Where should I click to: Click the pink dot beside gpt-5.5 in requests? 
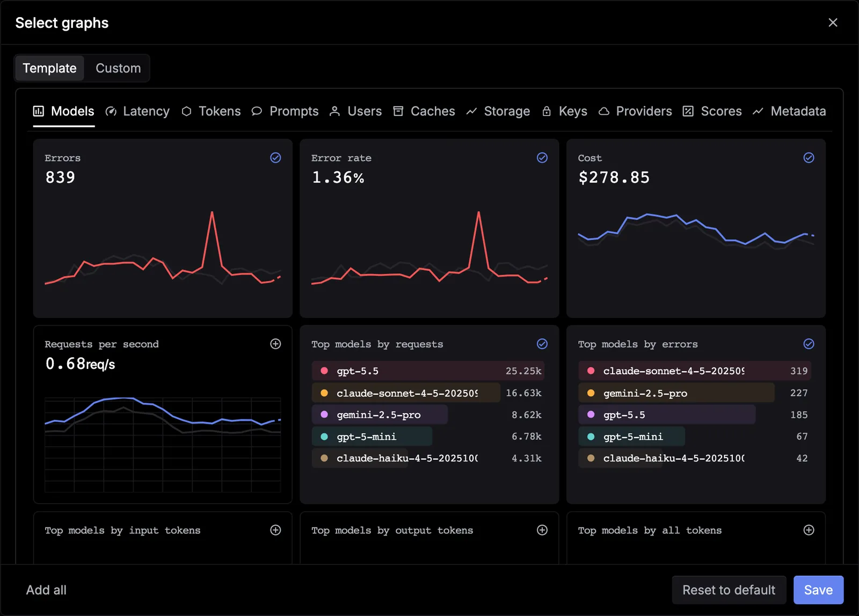coord(324,371)
